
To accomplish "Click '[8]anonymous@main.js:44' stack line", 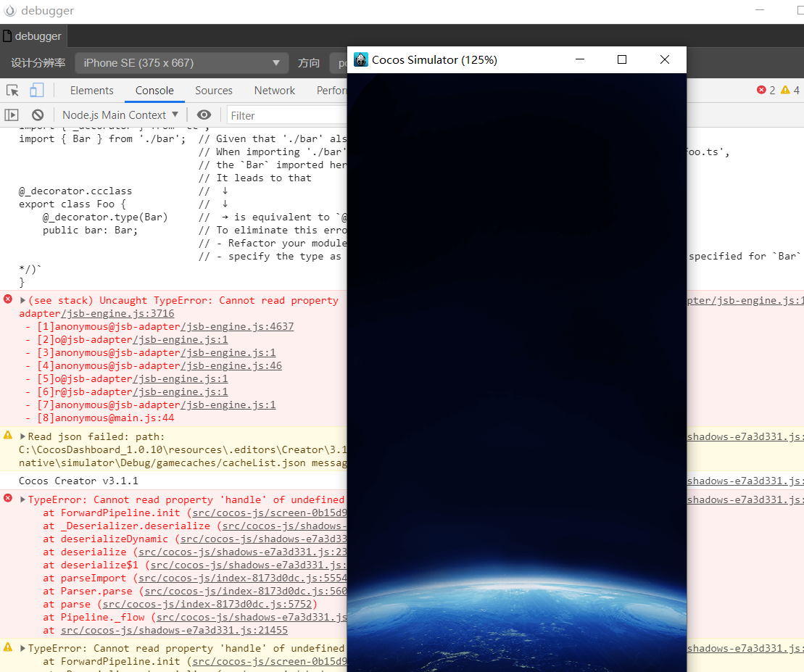I will tap(106, 418).
